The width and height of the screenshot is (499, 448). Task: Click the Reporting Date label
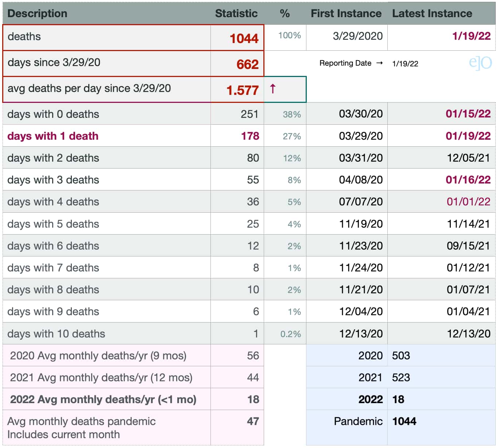point(345,63)
